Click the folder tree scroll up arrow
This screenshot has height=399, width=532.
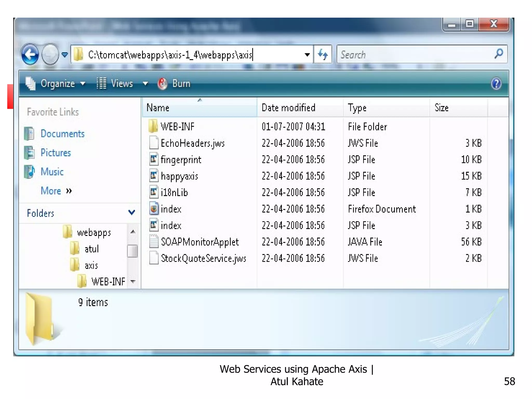133,232
